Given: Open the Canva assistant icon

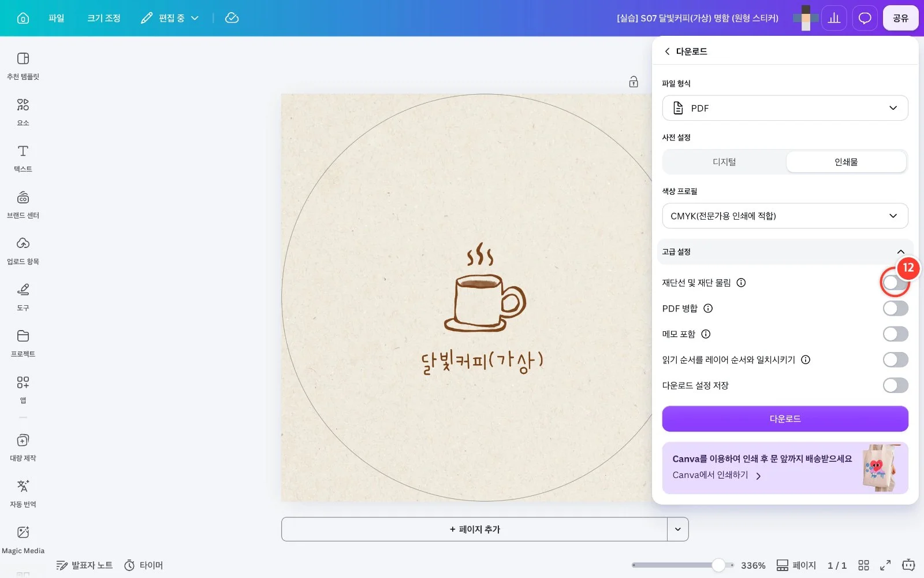Looking at the screenshot, I should (x=908, y=565).
